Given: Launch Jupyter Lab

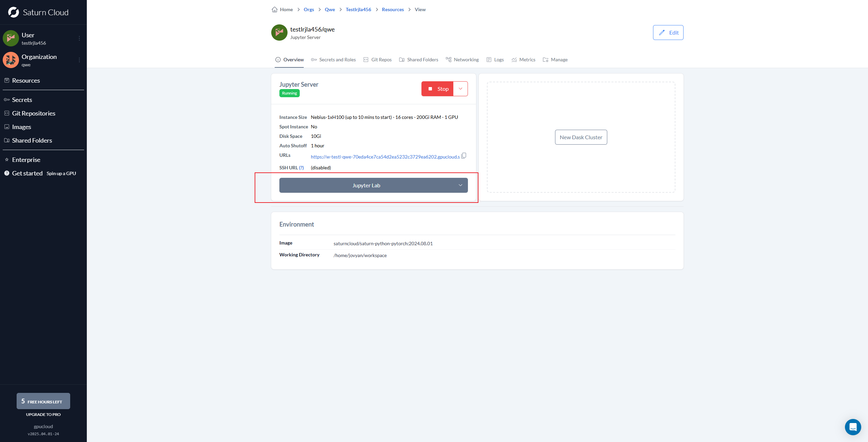Looking at the screenshot, I should (x=366, y=185).
